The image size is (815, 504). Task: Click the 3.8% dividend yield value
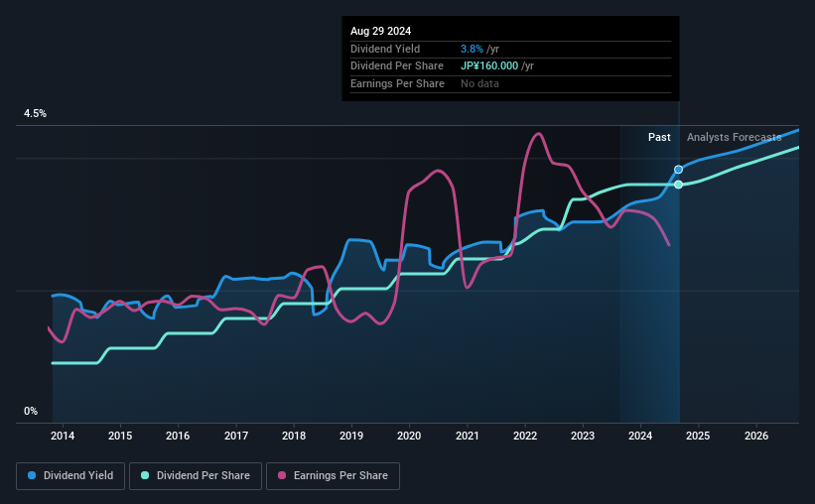pyautogui.click(x=472, y=49)
